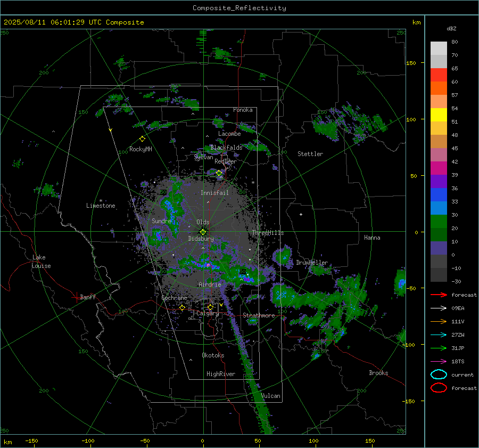This screenshot has width=479, height=448.
Task: Click the yellow diamond marker above Calgary
Action: click(x=210, y=307)
